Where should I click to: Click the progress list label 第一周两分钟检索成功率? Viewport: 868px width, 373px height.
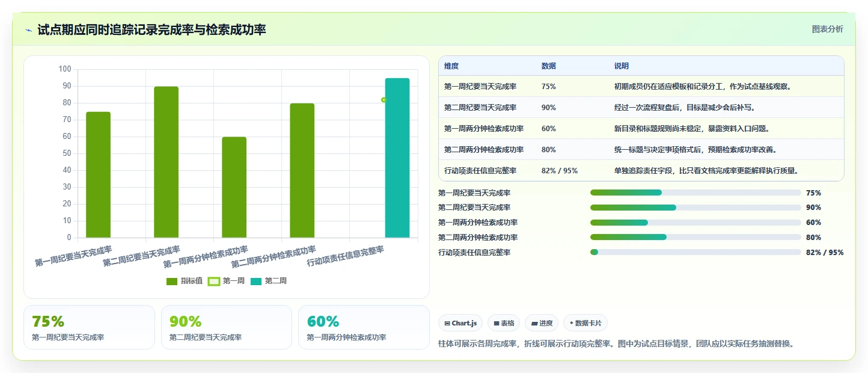coord(478,223)
